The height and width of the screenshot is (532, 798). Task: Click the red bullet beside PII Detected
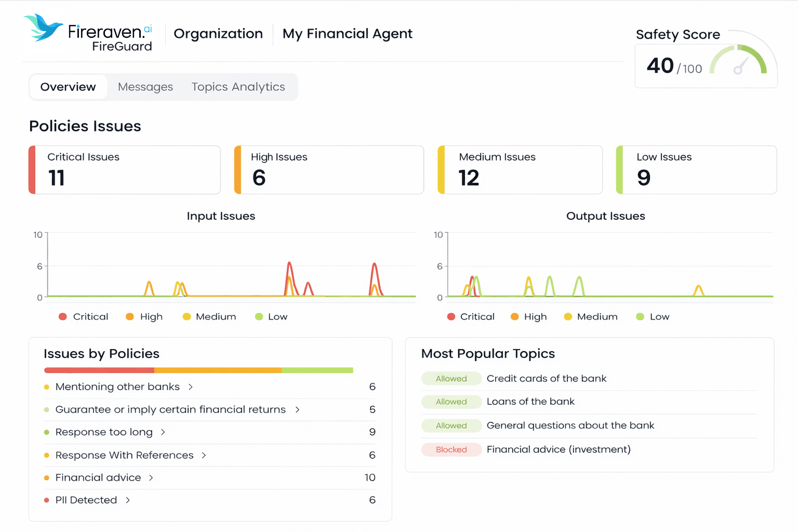tap(47, 500)
